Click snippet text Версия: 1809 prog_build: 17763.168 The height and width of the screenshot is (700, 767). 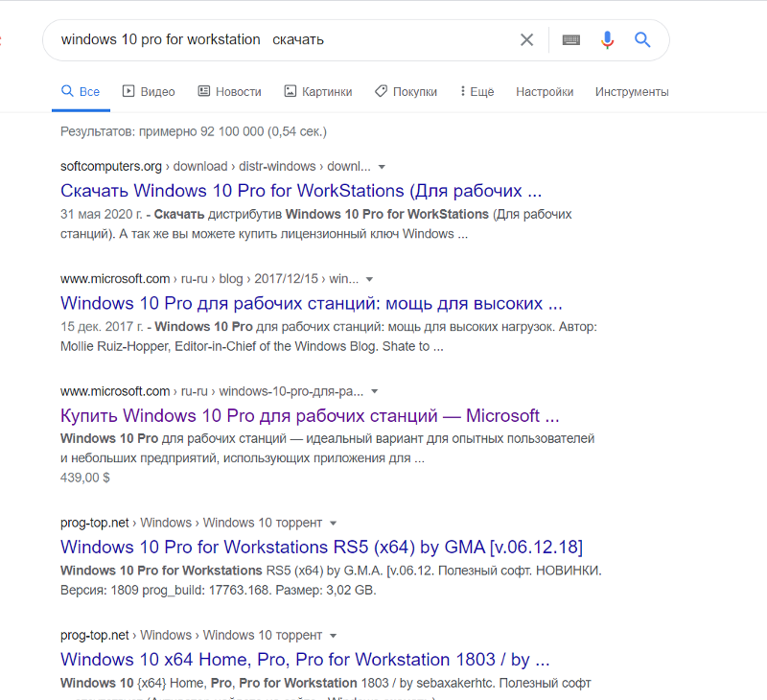tap(166, 591)
